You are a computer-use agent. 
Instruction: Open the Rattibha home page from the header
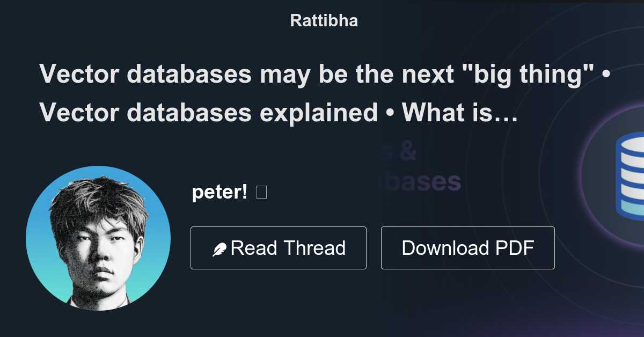click(x=323, y=20)
